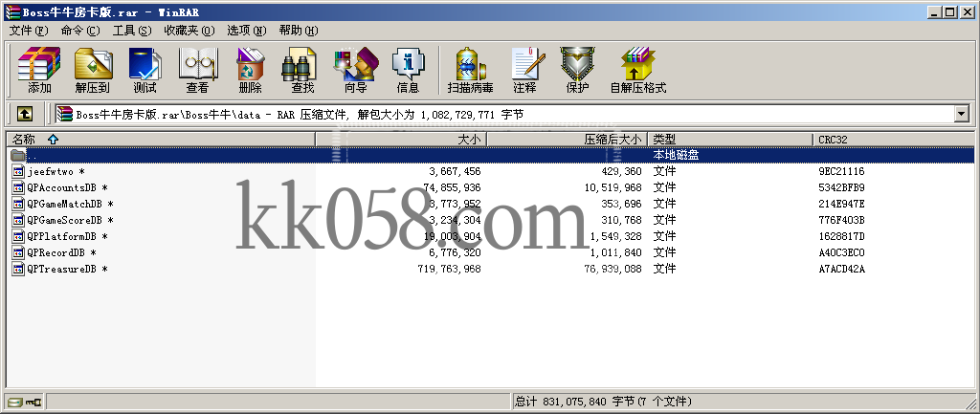Maximize the WinRAR window
This screenshot has width=980, height=414.
point(950,11)
